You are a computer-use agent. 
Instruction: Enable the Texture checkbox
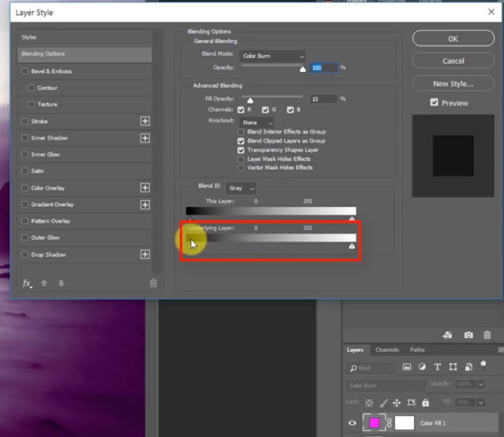(x=31, y=104)
